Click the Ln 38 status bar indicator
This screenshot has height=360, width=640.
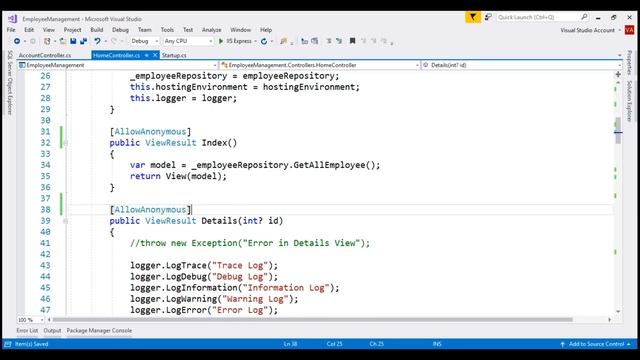(x=290, y=344)
